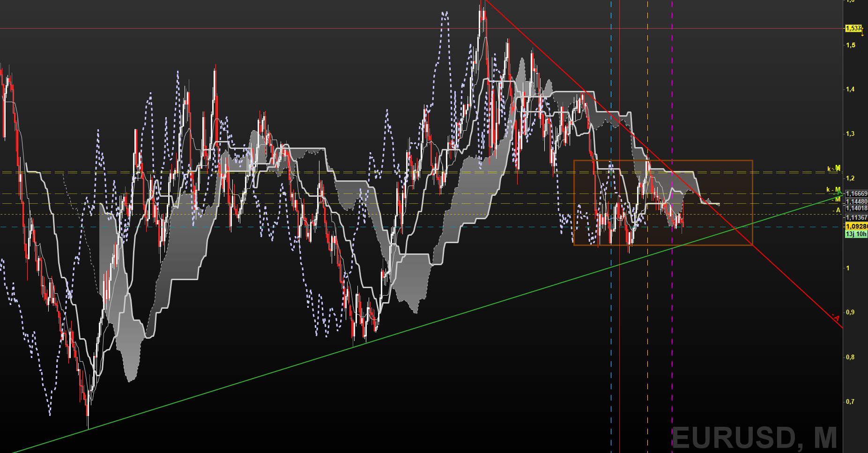Click the 0,9 price axis label
Screen dimensions: 868x453
[851, 312]
